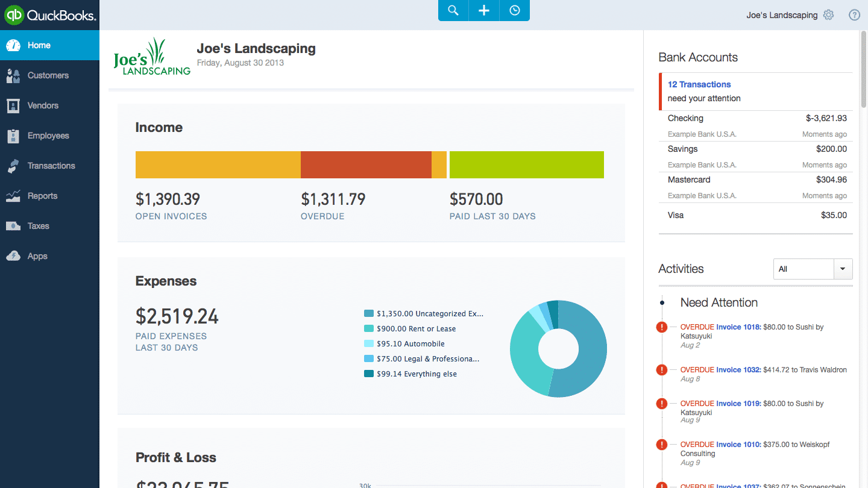Click alert icon for Invoice 1010
Image resolution: width=868 pixels, height=488 pixels.
[x=662, y=445]
